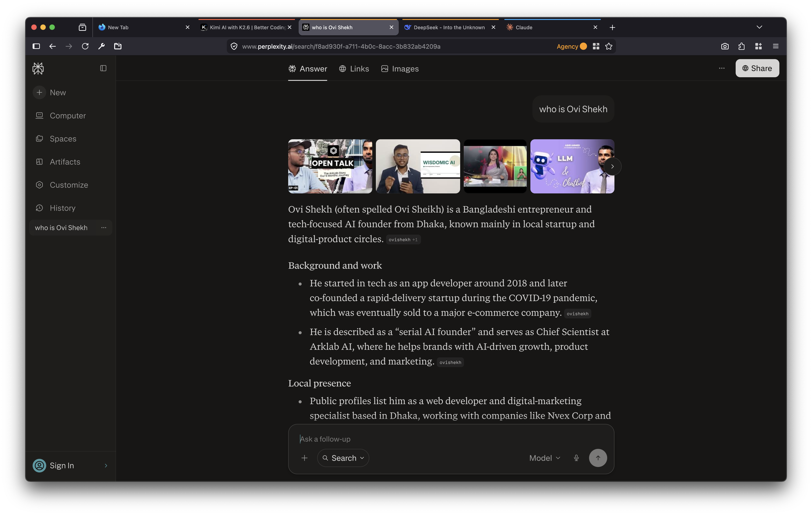This screenshot has height=515, width=812.
Task: Open the OPEN TALK video thumbnail
Action: [x=330, y=166]
